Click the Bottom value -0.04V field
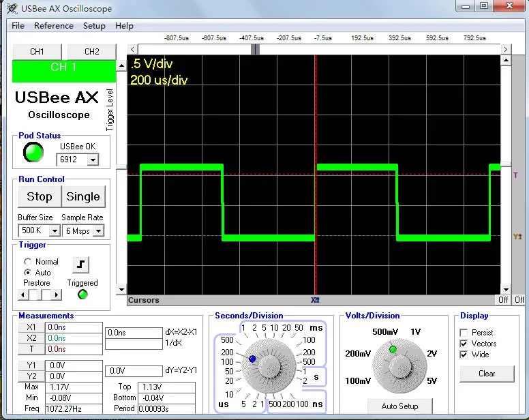 166,398
